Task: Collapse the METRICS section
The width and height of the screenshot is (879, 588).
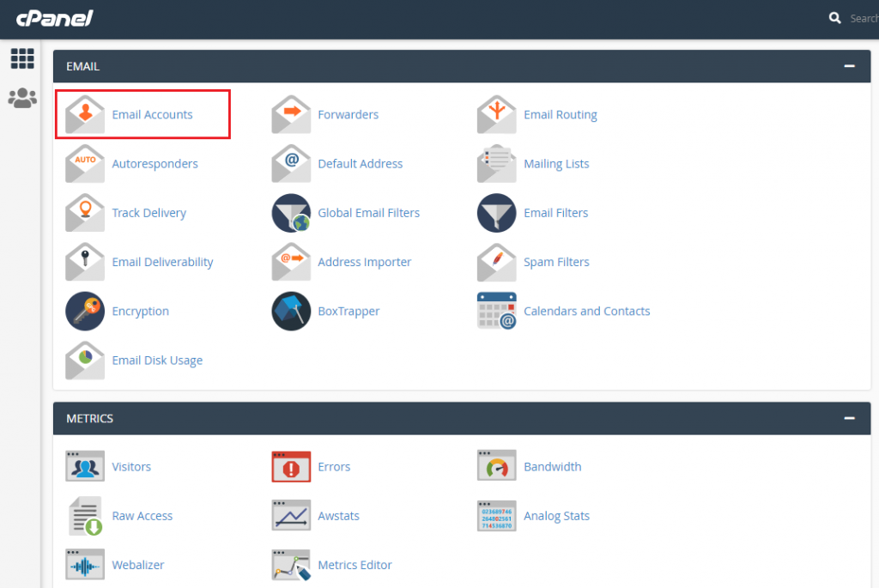Action: (x=849, y=418)
